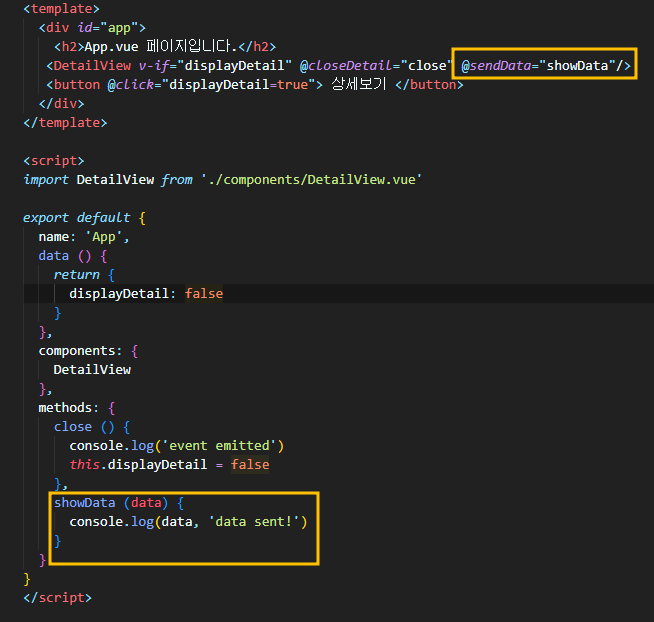Click the @click="displayDetail=true" attribute
The image size is (654, 622).
tap(211, 85)
